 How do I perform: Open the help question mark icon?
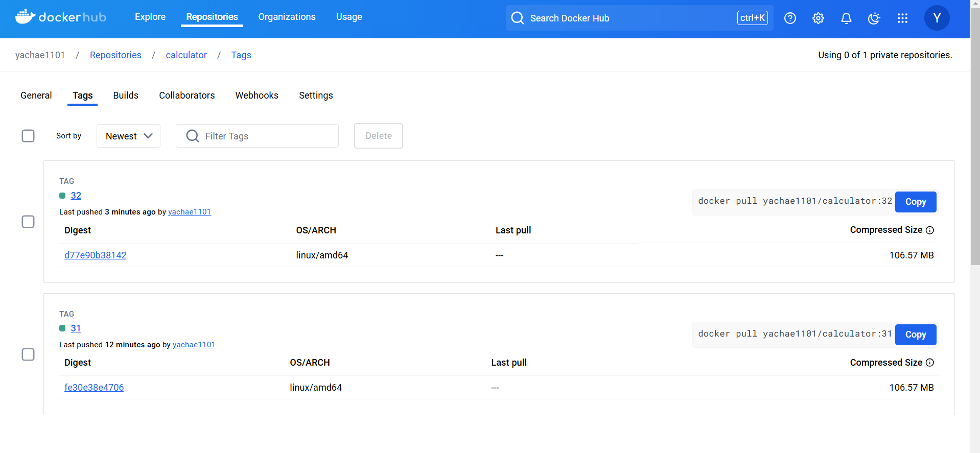click(x=790, y=18)
